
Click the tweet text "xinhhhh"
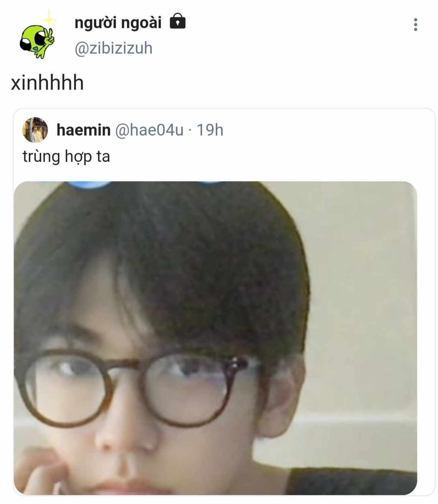[47, 83]
